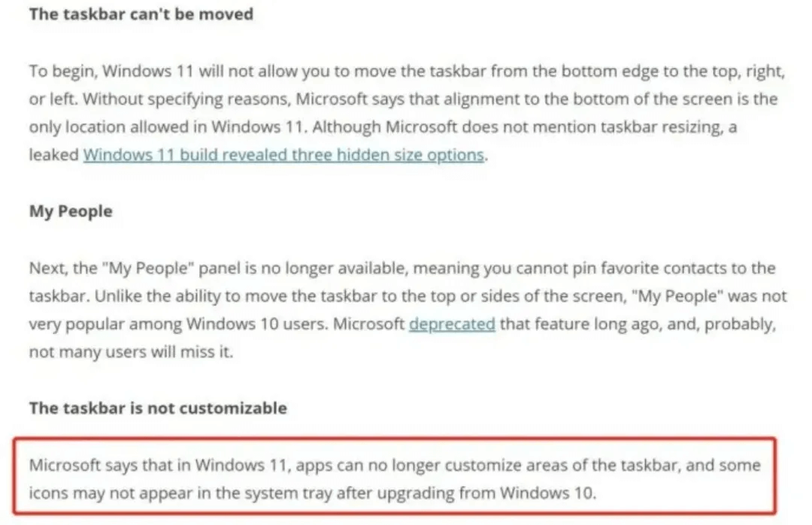
Task: Click the line beginning or left. Without specifying reasons
Action: pyautogui.click(x=404, y=99)
